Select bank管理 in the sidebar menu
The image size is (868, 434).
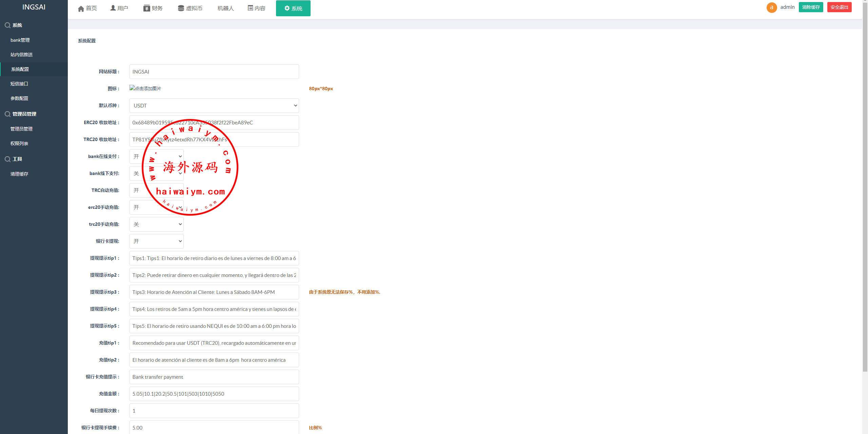point(20,40)
